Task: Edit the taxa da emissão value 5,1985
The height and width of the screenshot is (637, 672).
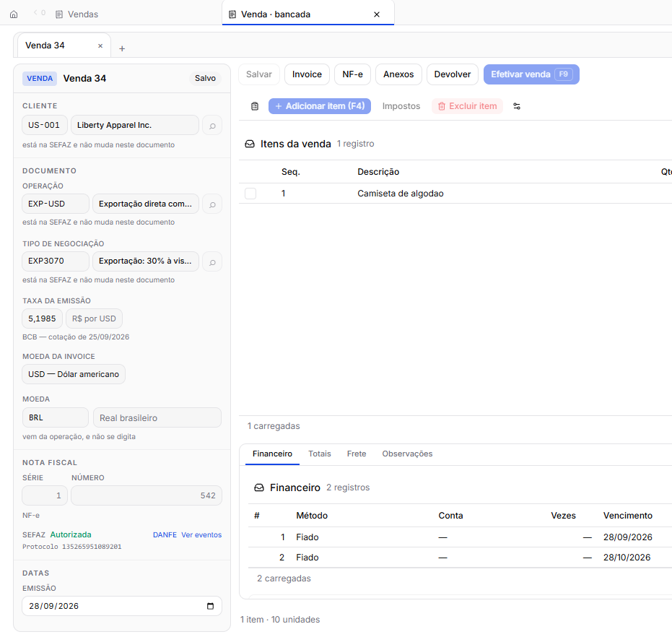Action: point(43,318)
